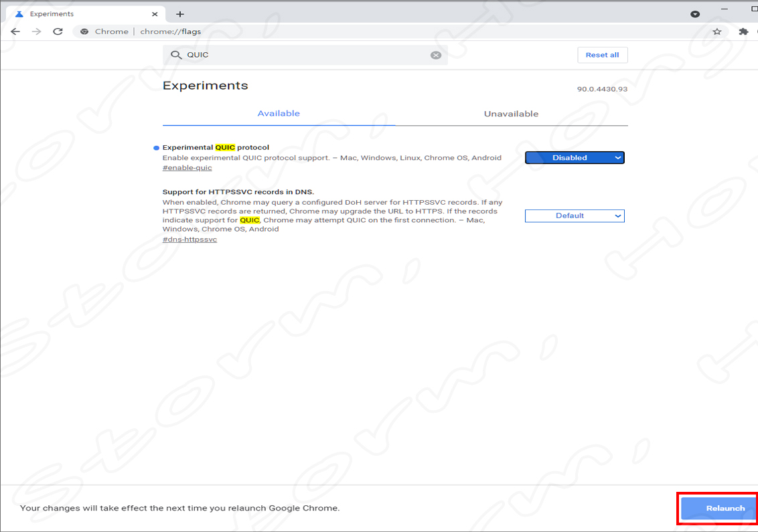Screen dimensions: 758x532
Task: Open a new tab with plus icon
Action: [180, 14]
